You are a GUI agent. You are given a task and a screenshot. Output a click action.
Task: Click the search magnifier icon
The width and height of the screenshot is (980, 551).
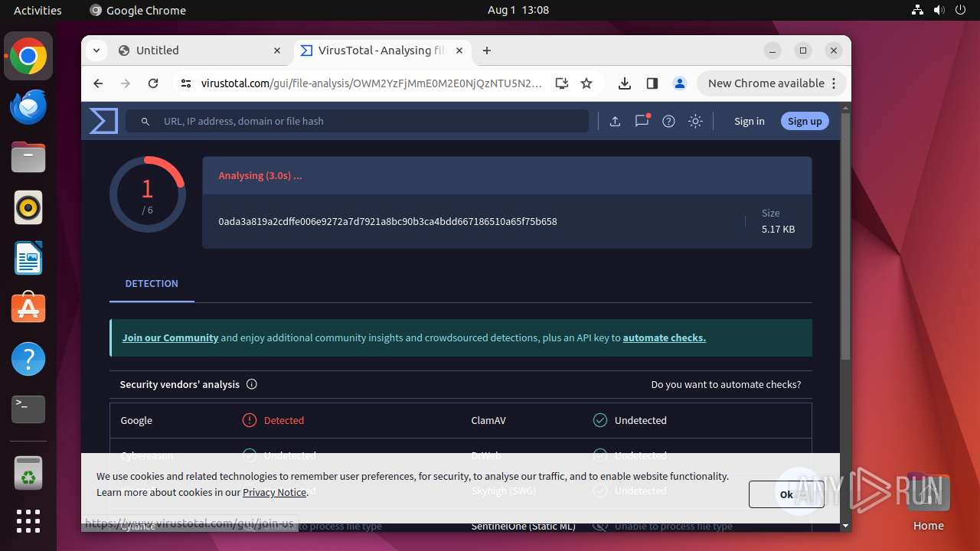(x=145, y=121)
